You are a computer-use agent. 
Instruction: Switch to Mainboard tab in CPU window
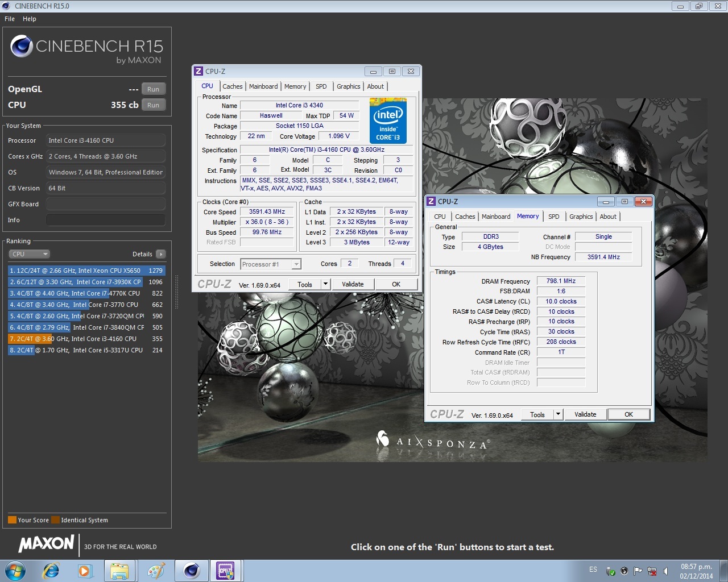[x=263, y=86]
